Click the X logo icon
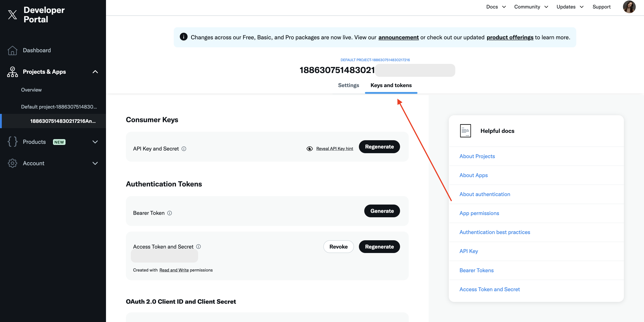644x322 pixels. (13, 15)
